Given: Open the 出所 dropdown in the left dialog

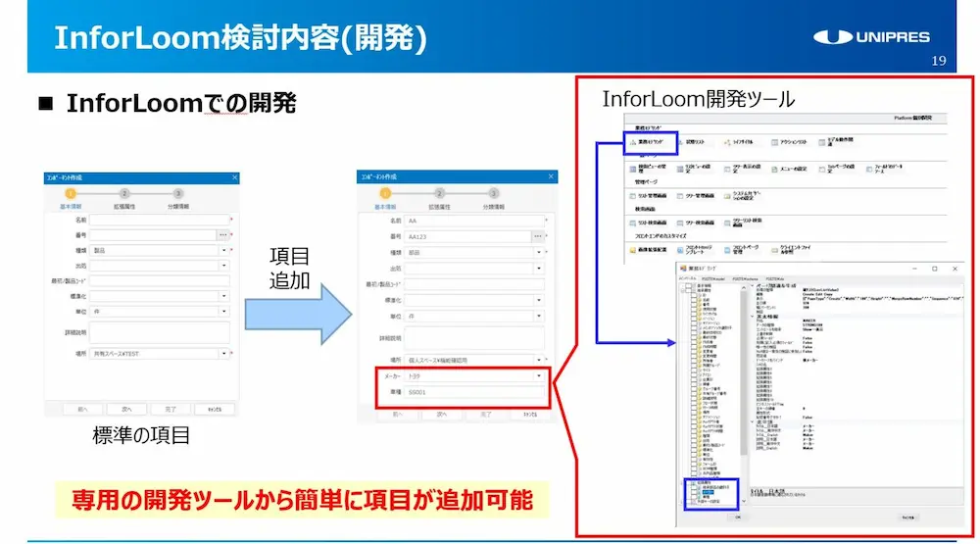Looking at the screenshot, I should click(x=223, y=266).
